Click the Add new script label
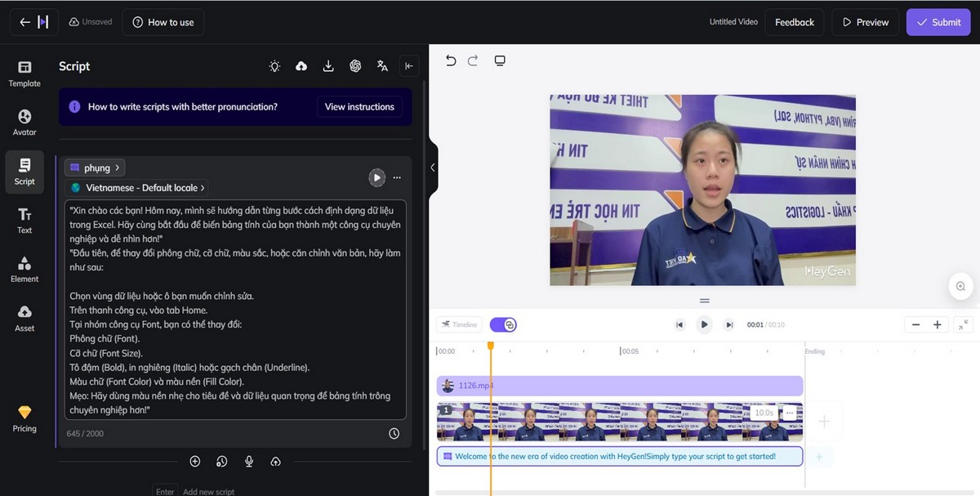This screenshot has width=980, height=496. (208, 492)
